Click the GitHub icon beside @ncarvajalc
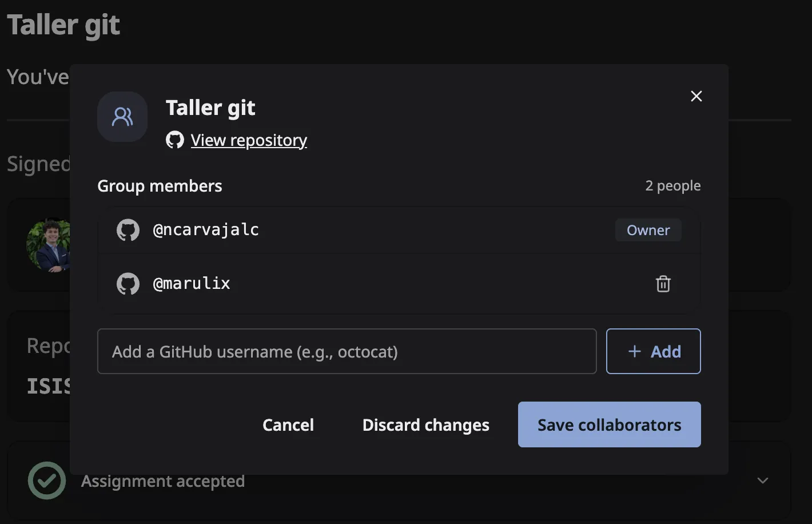The height and width of the screenshot is (524, 812). point(128,230)
